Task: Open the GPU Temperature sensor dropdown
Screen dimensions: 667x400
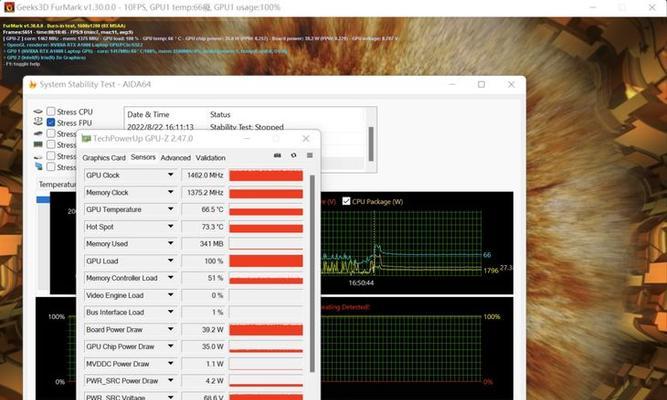Action: [x=171, y=209]
